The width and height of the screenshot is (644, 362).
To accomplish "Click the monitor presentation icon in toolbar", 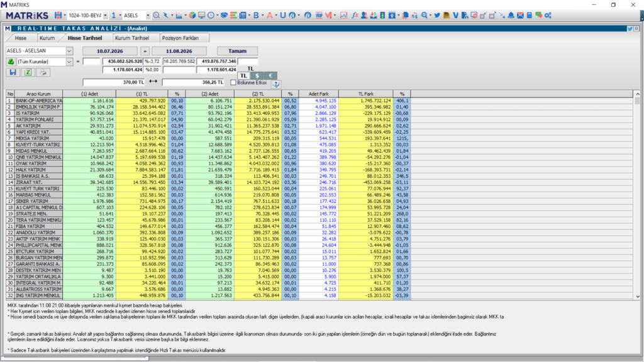I will click(202, 15).
